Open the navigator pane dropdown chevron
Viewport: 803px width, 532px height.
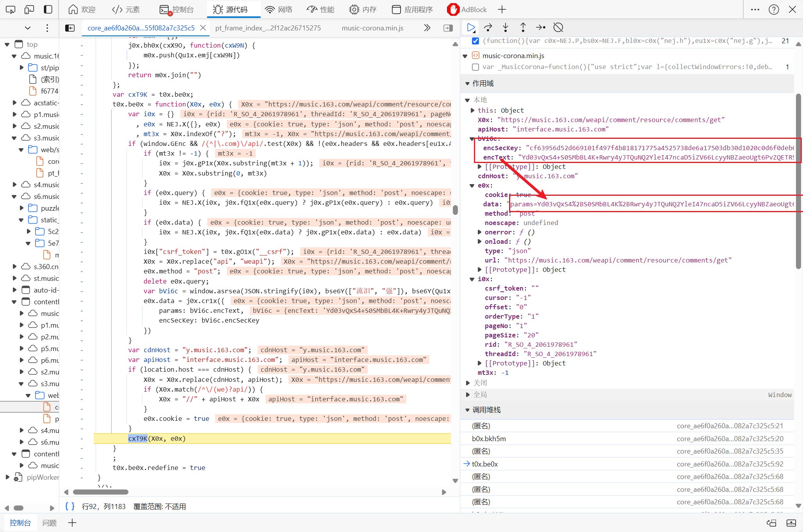point(27,28)
